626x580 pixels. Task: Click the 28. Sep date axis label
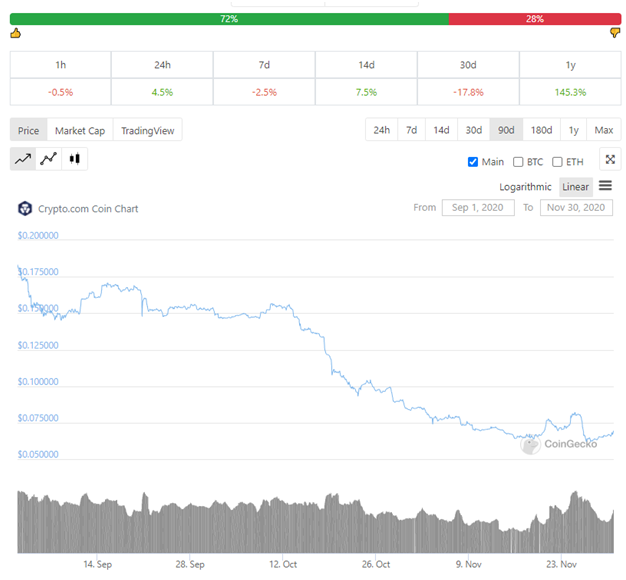(x=190, y=564)
